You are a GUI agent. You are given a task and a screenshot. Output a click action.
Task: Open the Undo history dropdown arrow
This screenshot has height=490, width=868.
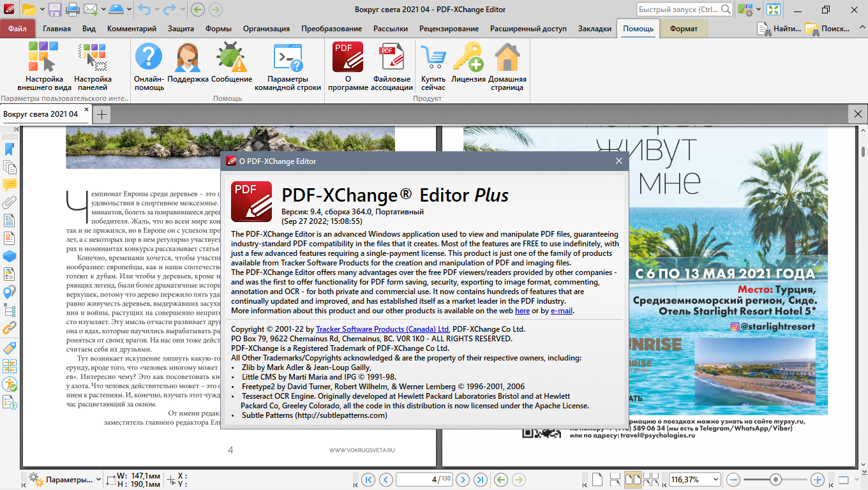pyautogui.click(x=158, y=10)
